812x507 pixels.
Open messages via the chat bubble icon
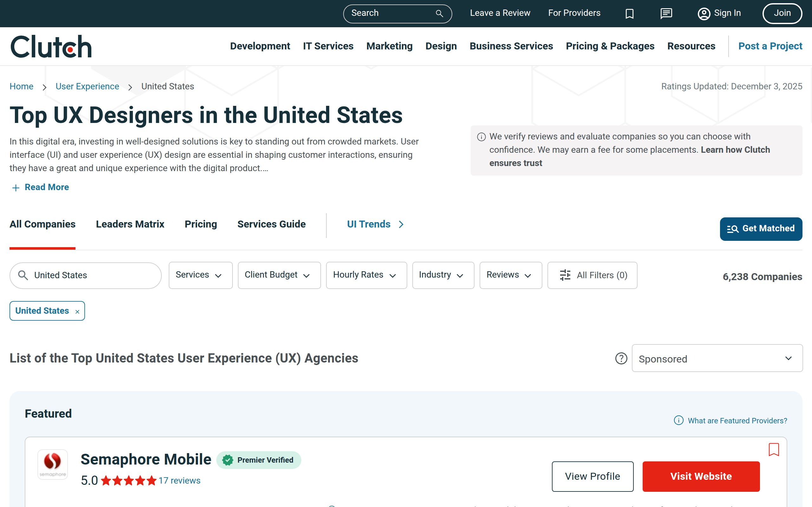click(x=666, y=13)
